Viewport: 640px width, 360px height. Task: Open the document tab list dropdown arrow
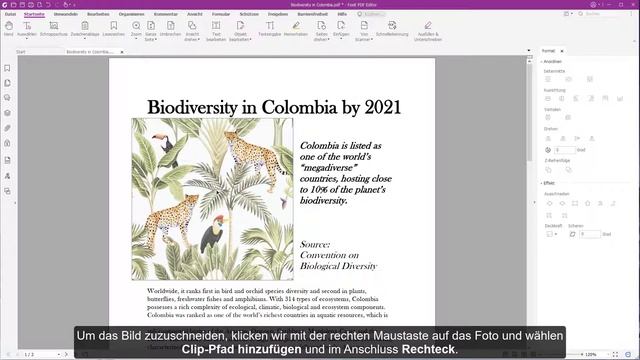click(x=529, y=51)
